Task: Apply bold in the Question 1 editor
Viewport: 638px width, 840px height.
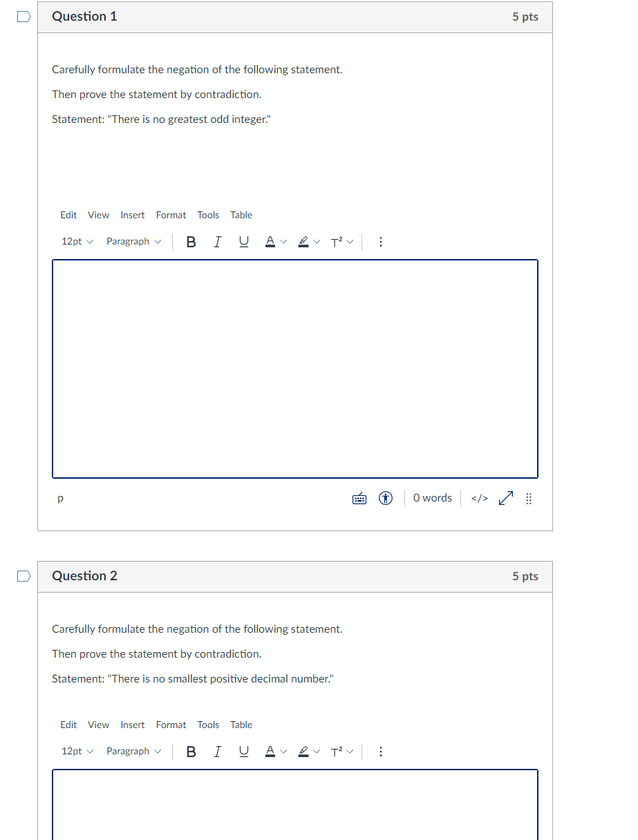Action: [191, 242]
